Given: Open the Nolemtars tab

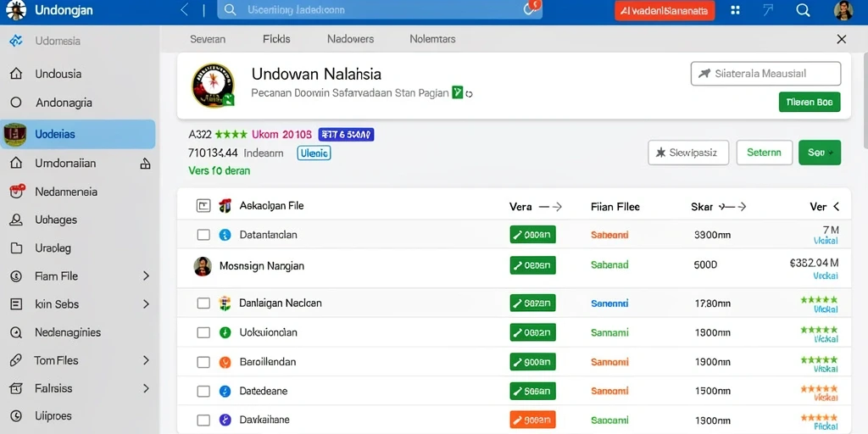Looking at the screenshot, I should 432,39.
